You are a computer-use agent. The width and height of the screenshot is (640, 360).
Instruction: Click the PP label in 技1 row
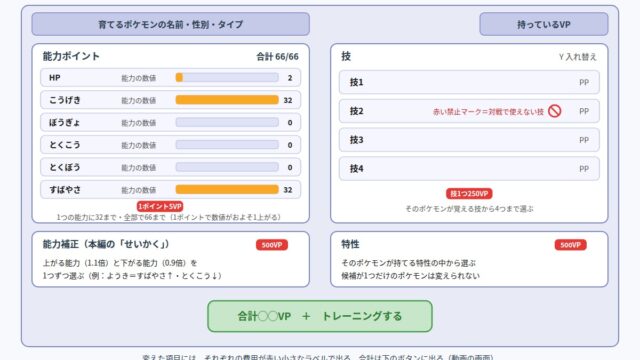point(584,82)
